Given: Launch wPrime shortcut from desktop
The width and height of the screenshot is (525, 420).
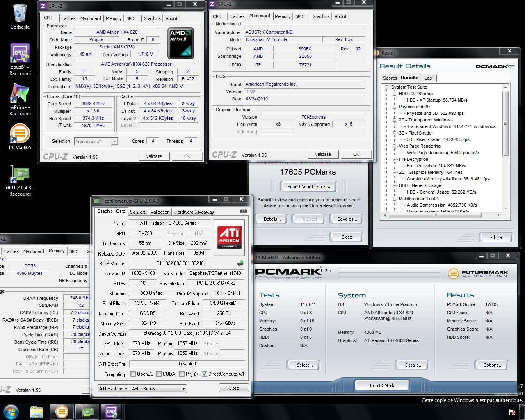Looking at the screenshot, I should 20,100.
